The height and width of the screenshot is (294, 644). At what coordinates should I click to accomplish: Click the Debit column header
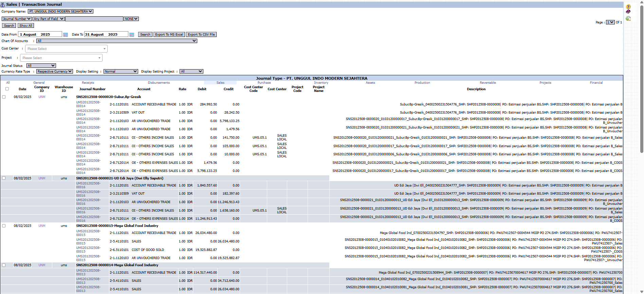(202, 89)
